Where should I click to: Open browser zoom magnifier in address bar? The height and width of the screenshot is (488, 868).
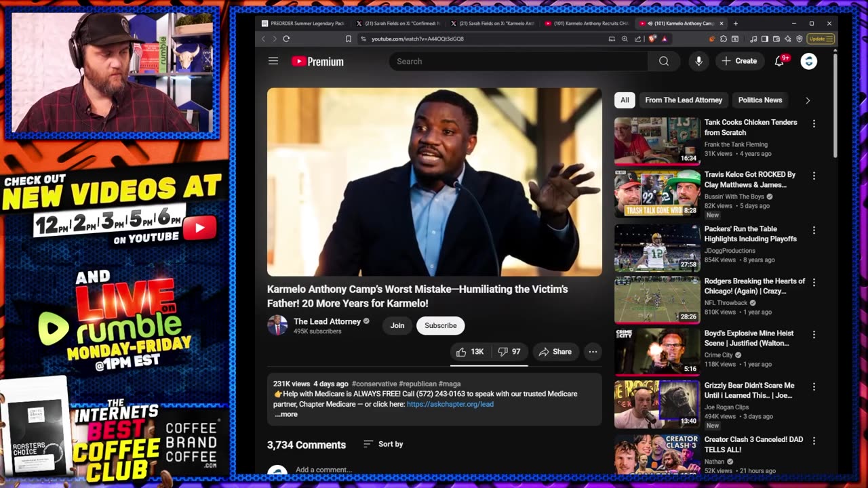coord(625,39)
